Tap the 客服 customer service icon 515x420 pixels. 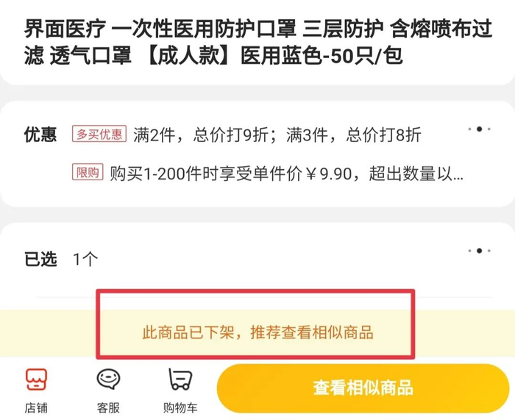click(108, 379)
